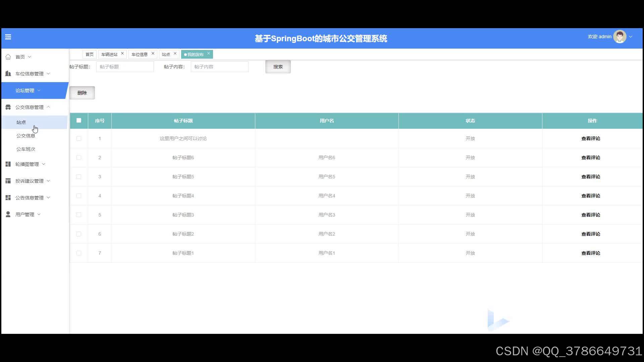Click the carousel management grid icon
This screenshot has height=362, width=644.
coord(8,164)
